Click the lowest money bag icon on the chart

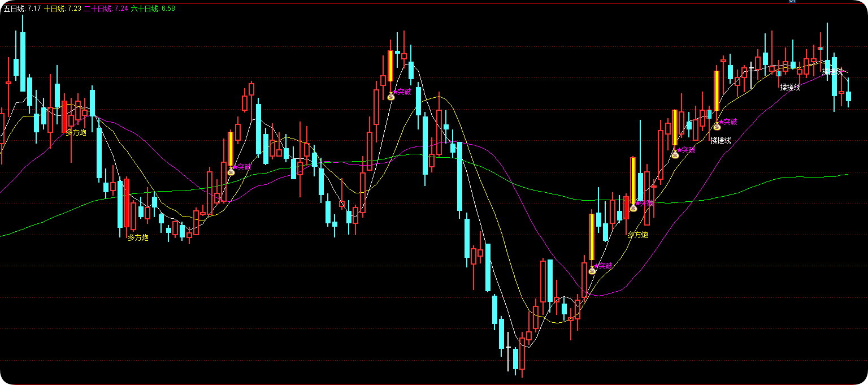pos(592,270)
